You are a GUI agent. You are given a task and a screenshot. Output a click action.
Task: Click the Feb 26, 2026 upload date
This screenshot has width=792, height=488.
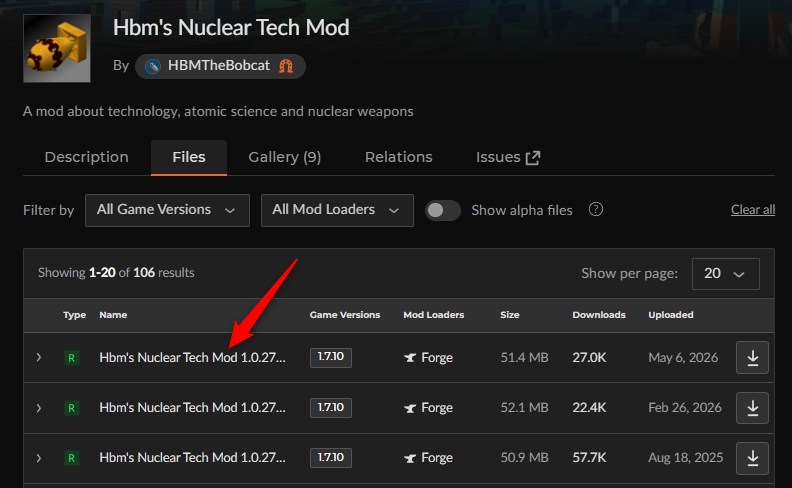[x=685, y=408]
